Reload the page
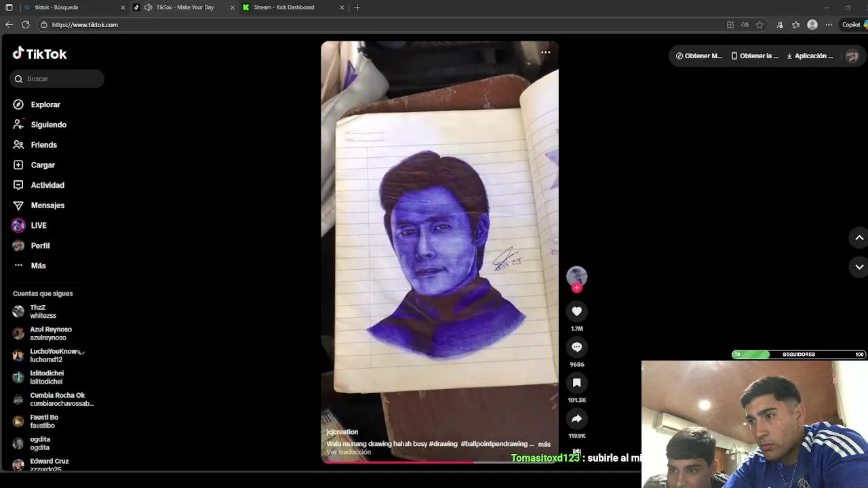This screenshot has height=488, width=868. (26, 24)
